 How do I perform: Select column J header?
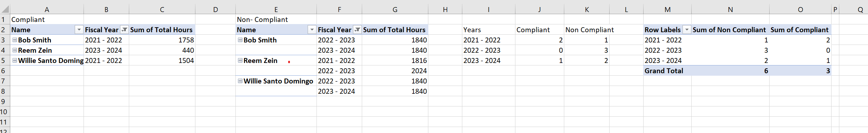539,10
